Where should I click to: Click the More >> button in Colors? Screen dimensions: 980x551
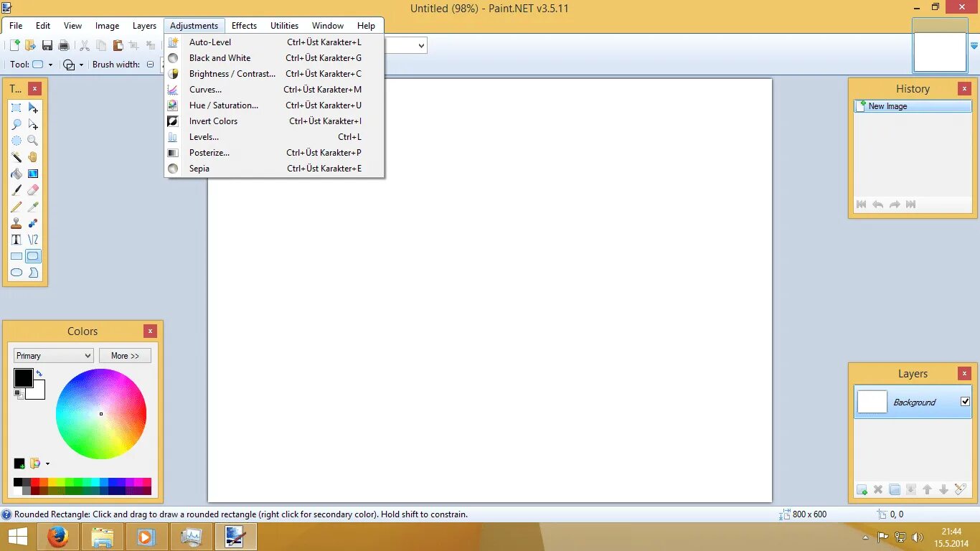tap(125, 356)
